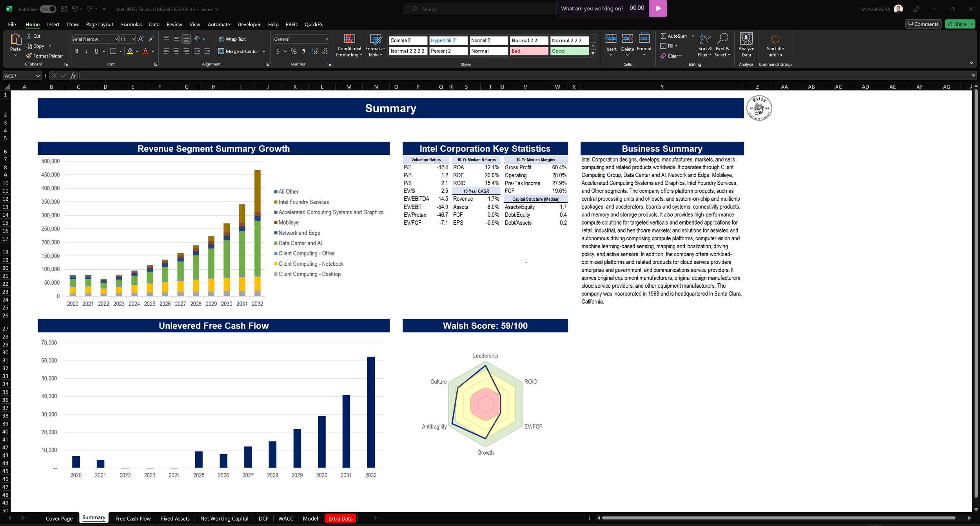This screenshot has width=980, height=526.
Task: Click the Increase Font Size icon
Action: [x=141, y=39]
